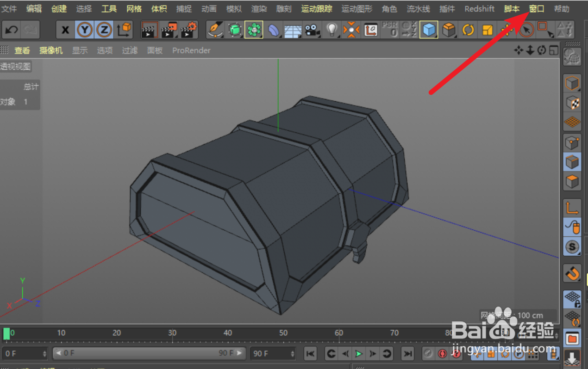
Task: Select Model mode cube icon in sidebar
Action: [x=572, y=84]
